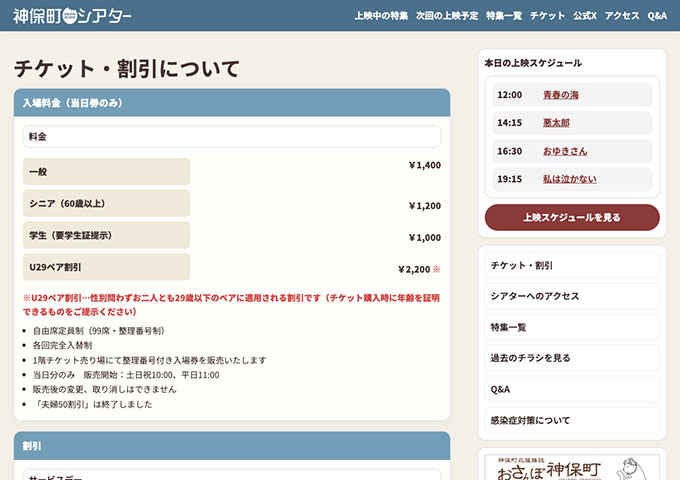Open film link おゆきさん
This screenshot has height=480, width=680.
(565, 151)
